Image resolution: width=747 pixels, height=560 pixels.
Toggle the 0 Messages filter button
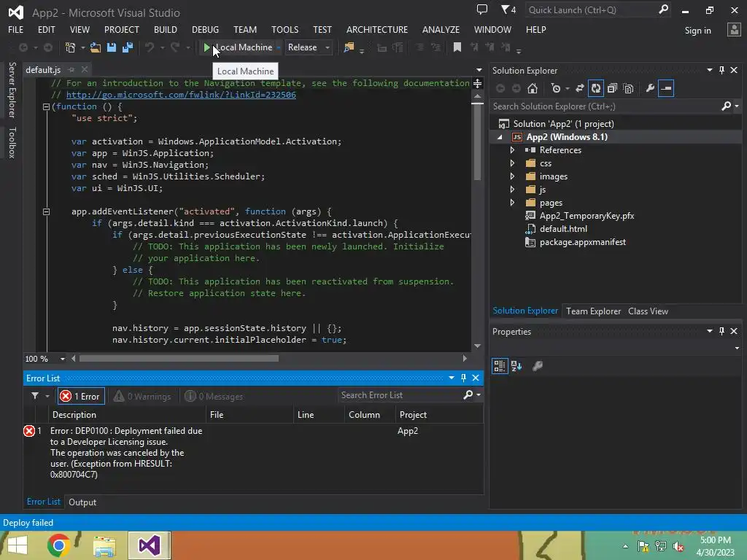click(x=214, y=396)
